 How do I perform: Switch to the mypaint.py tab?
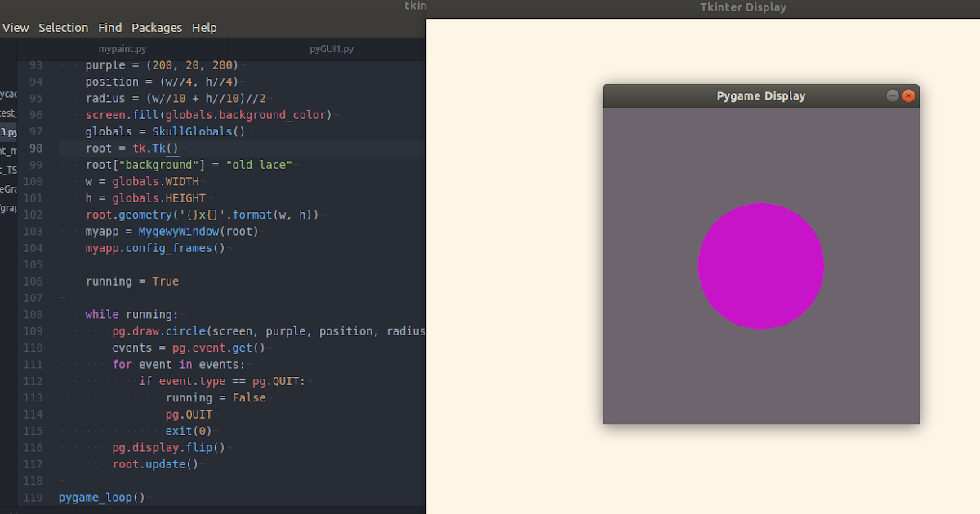[122, 48]
